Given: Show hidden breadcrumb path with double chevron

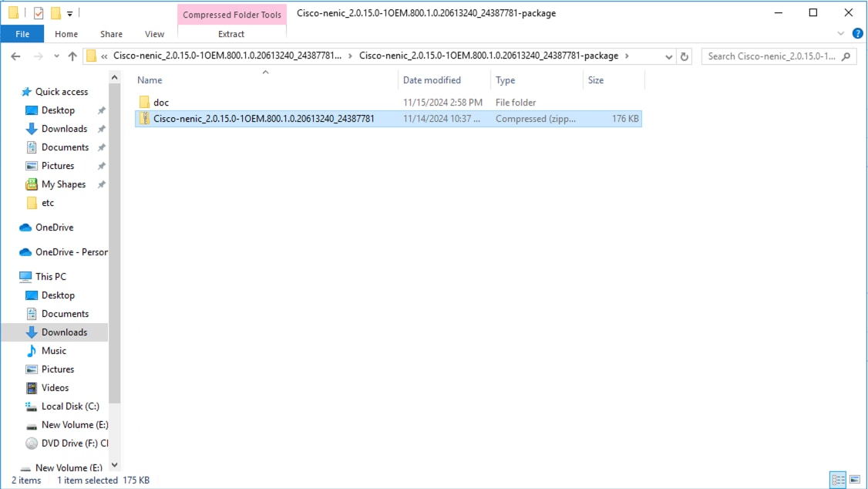Looking at the screenshot, I should pyautogui.click(x=104, y=56).
